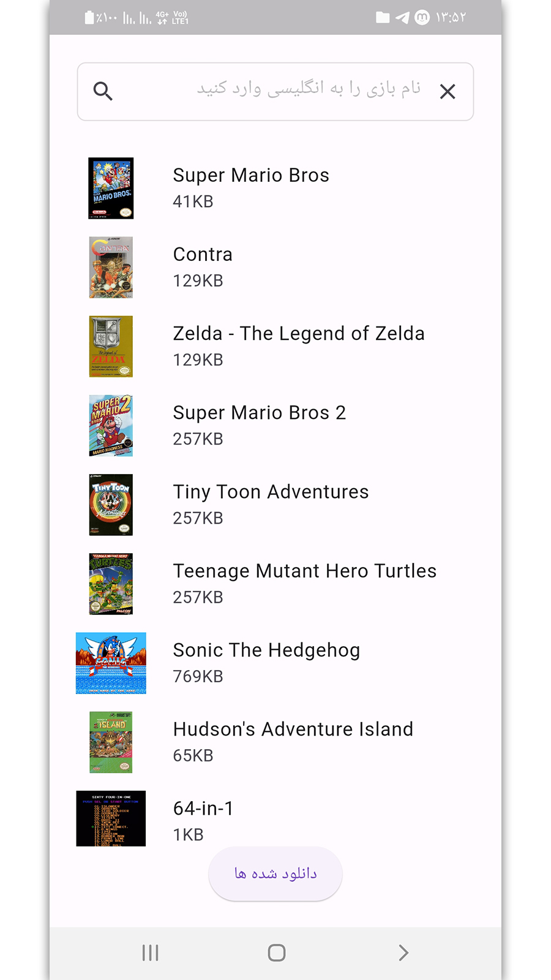Screen dimensions: 551x980
Task: Open the downloaded games button (دانلود شده ها)
Action: [275, 873]
